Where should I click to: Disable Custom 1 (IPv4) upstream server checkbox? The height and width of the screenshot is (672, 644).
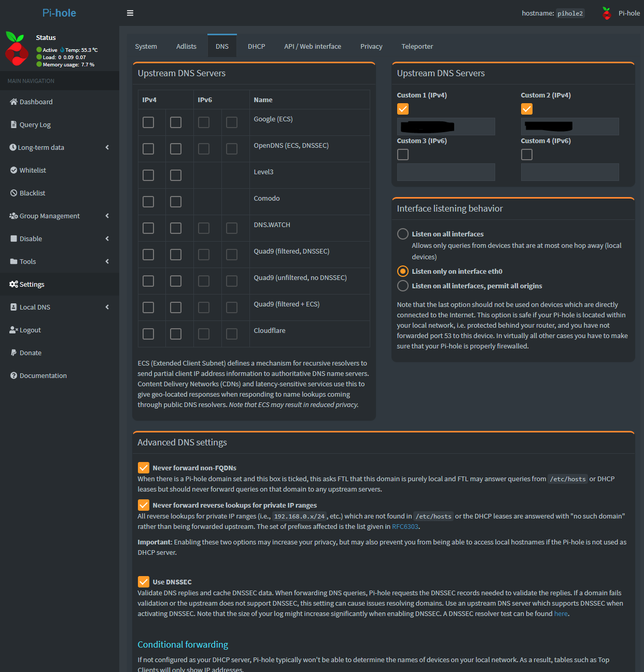[x=403, y=109]
